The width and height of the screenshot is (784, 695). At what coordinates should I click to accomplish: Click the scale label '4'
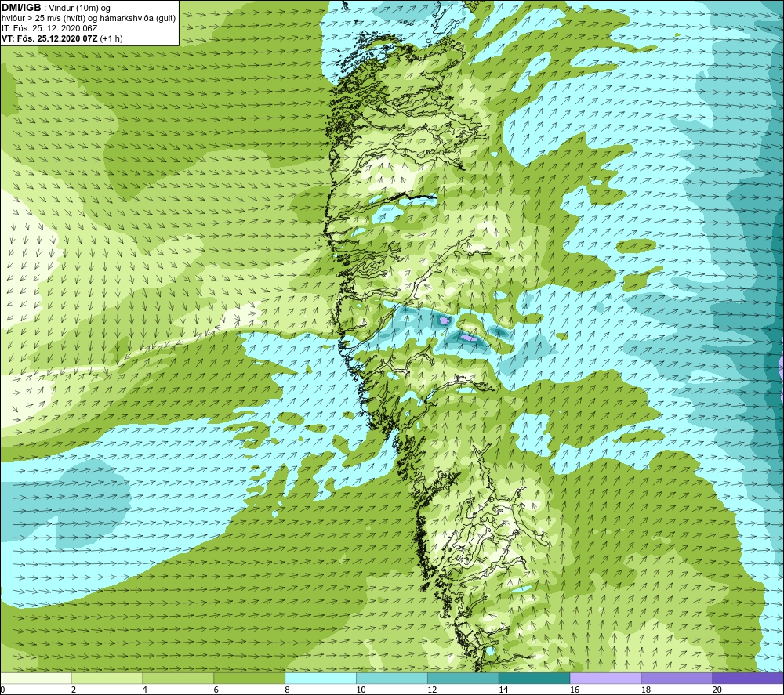pos(144,690)
